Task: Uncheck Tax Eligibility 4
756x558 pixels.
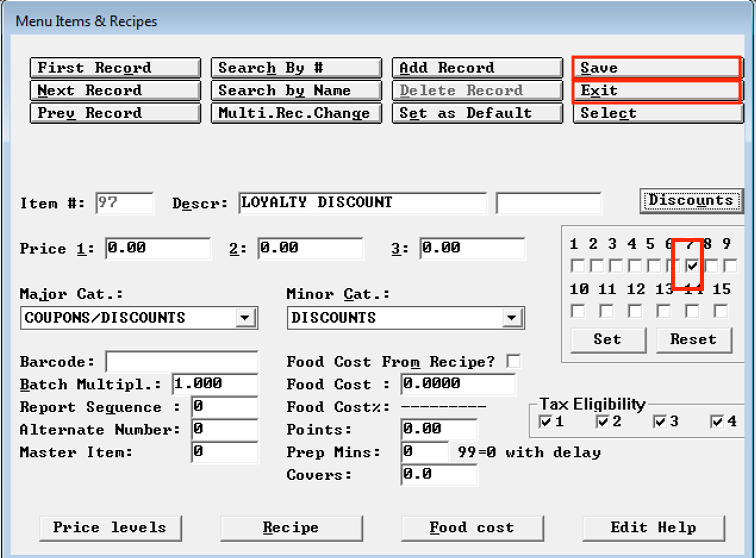Action: pos(717,422)
